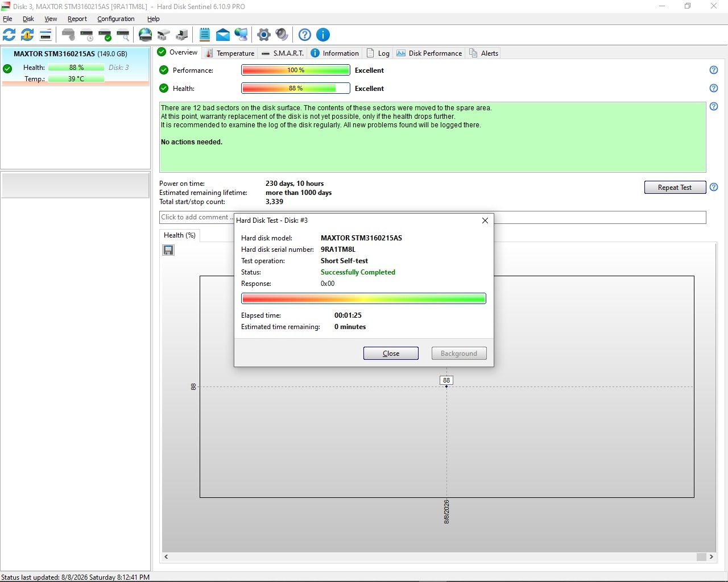Click the sidebar Health 88 % bar
Viewport: 728px width, 582px height.
click(x=76, y=68)
